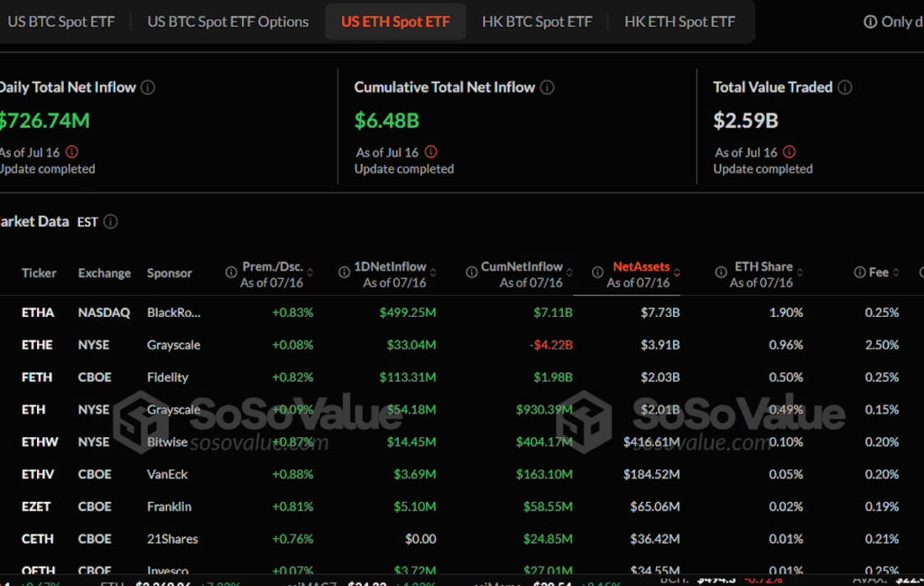Click the $0.00 inflow value for CETH
This screenshot has width=924, height=586.
(x=420, y=539)
